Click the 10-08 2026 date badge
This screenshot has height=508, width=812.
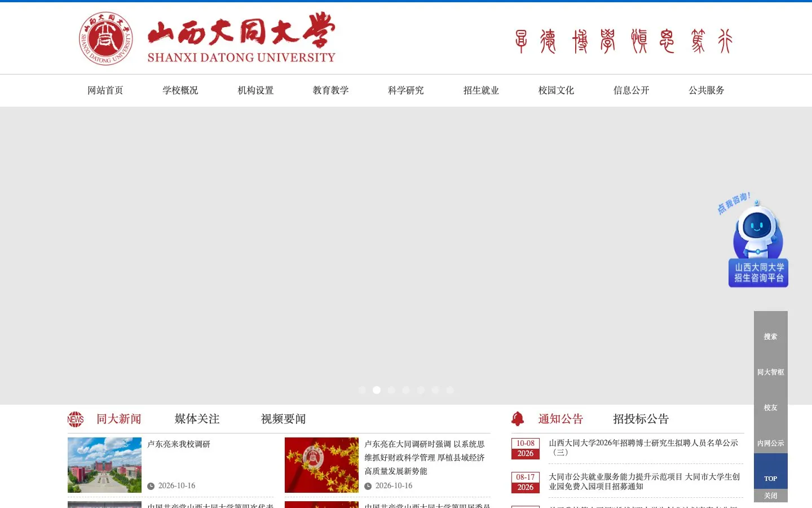526,449
